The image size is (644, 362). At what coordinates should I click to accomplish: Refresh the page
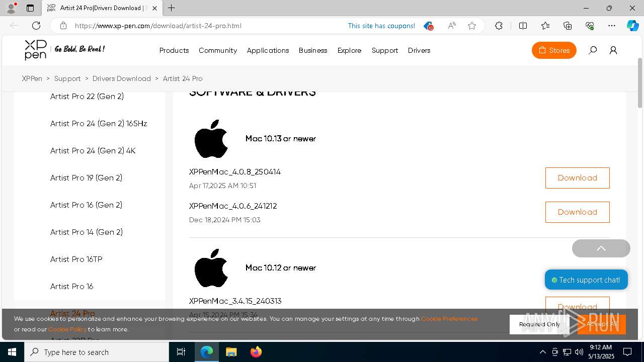tap(36, 26)
